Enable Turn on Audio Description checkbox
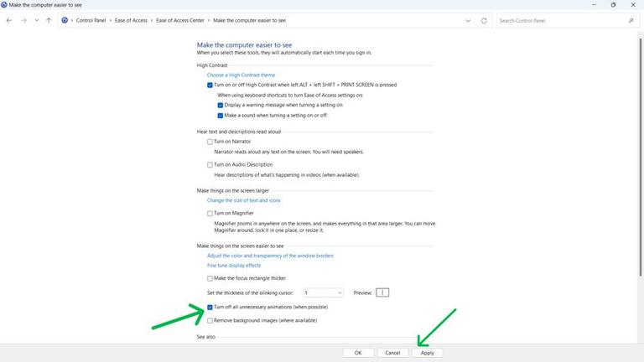Image resolution: width=644 pixels, height=362 pixels. click(x=210, y=164)
